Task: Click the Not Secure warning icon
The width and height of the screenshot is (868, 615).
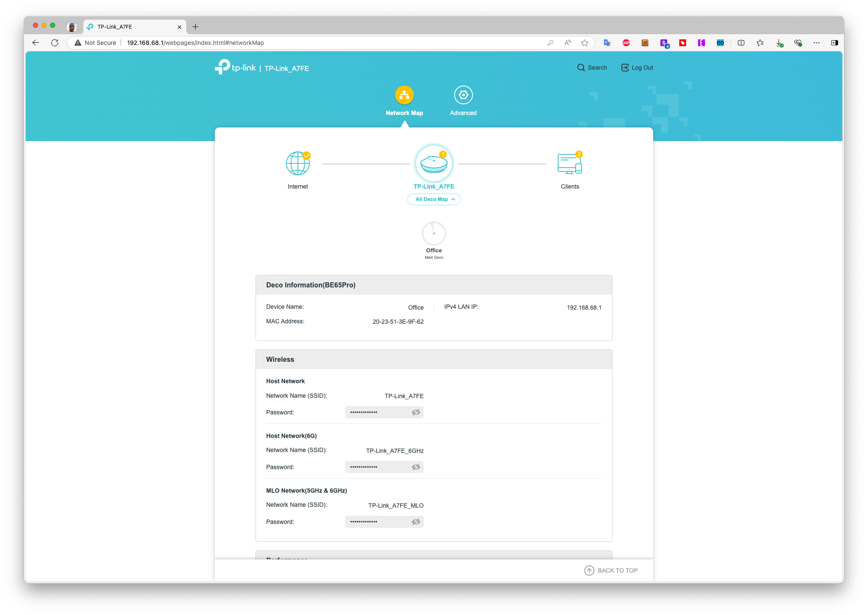Action: pyautogui.click(x=78, y=43)
